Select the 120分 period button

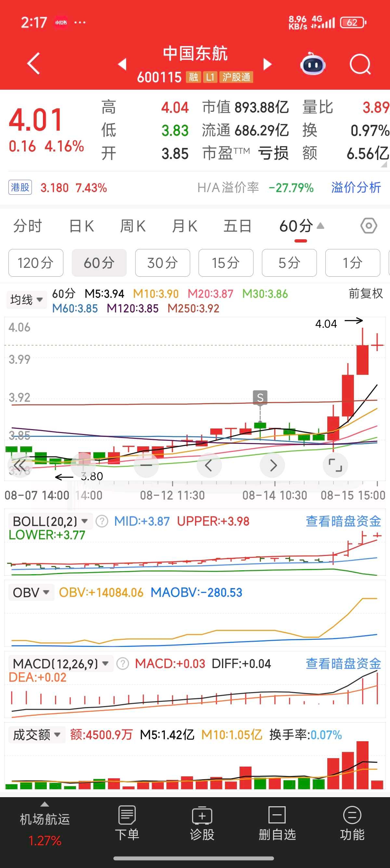36,263
